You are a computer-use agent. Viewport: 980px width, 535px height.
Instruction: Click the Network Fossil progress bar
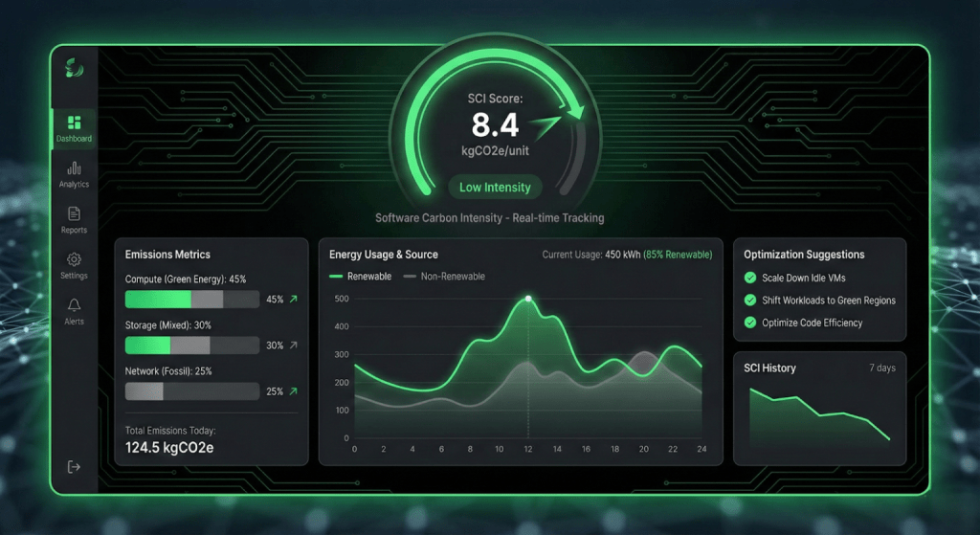pyautogui.click(x=192, y=391)
